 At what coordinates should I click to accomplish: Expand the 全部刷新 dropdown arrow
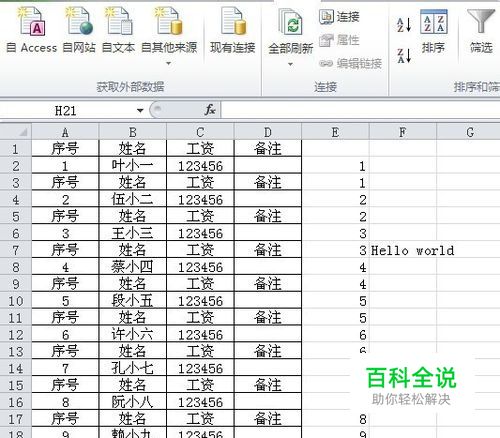pos(290,64)
